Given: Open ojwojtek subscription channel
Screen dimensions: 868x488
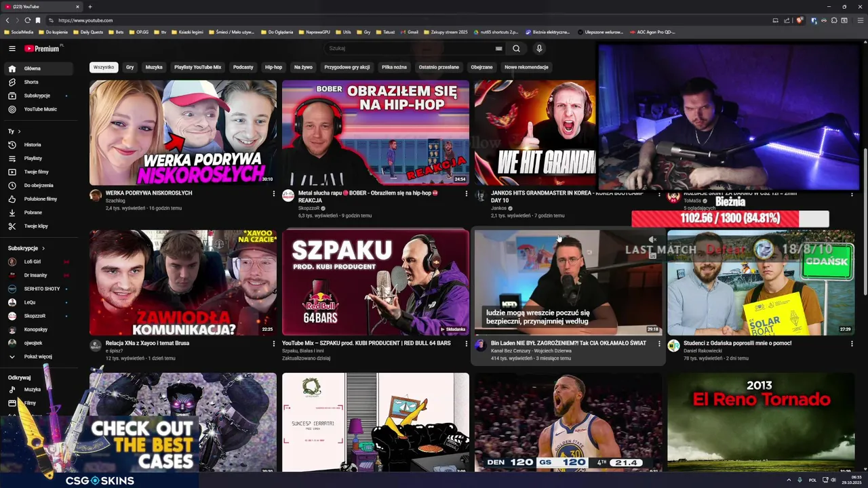Looking at the screenshot, I should pyautogui.click(x=39, y=343).
